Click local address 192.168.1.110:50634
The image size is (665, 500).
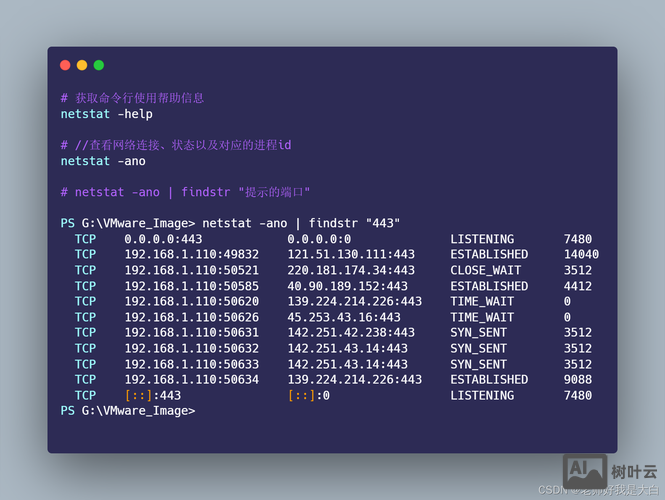pyautogui.click(x=192, y=380)
